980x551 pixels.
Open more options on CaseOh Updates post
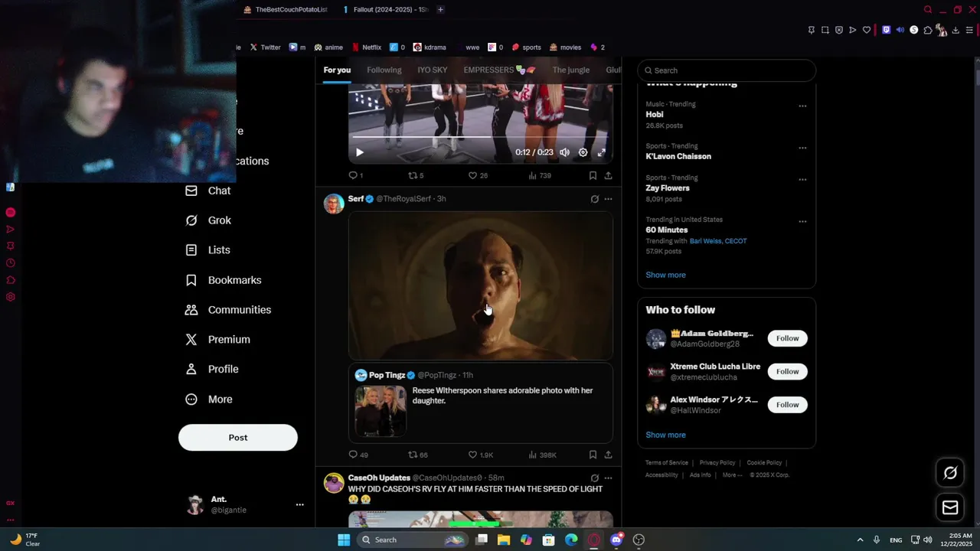(x=608, y=478)
